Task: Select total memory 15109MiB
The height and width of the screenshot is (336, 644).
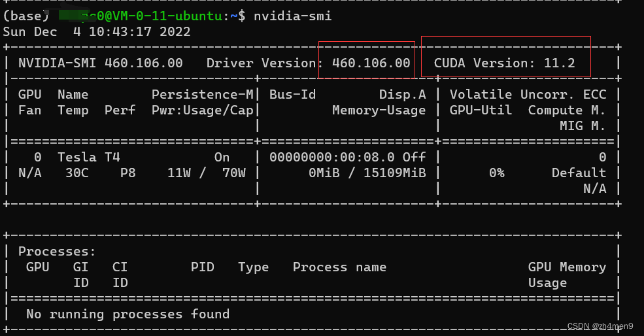Action: pos(395,173)
